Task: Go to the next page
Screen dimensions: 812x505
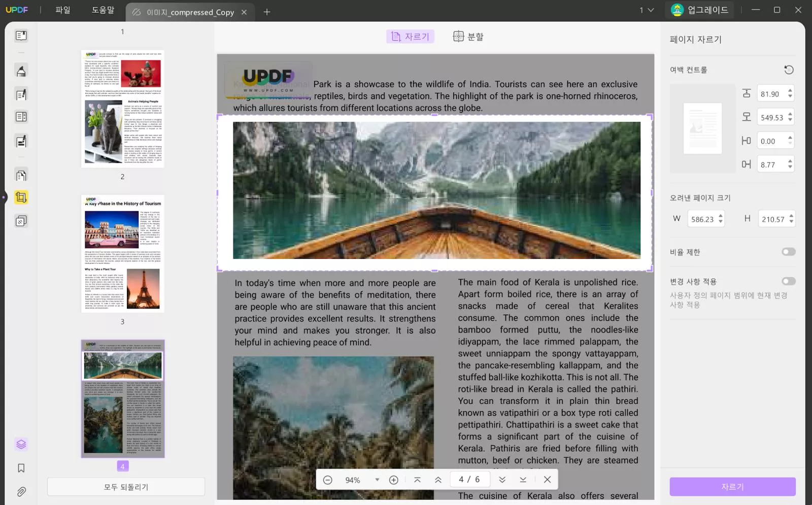Action: pos(502,480)
